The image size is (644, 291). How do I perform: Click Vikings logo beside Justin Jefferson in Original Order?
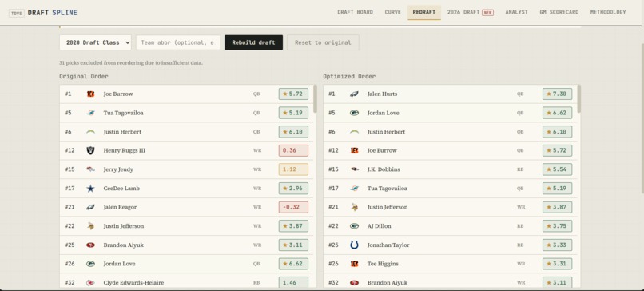90,226
